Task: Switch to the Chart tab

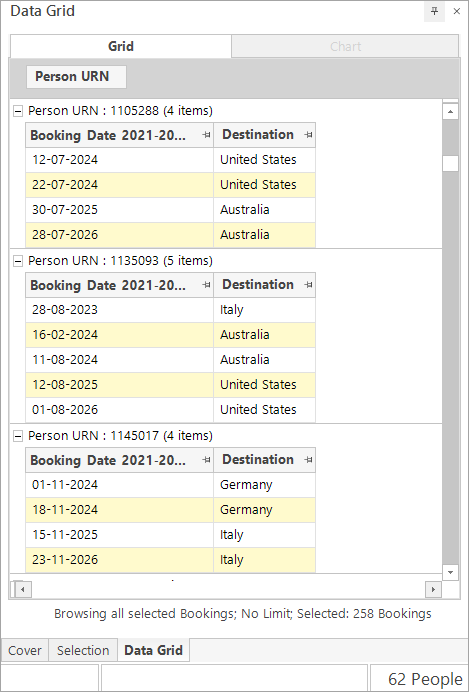Action: (x=345, y=46)
